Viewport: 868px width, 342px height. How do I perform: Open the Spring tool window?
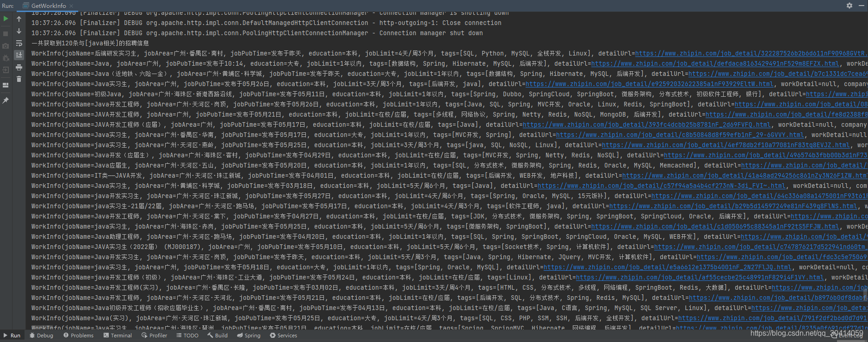248,336
